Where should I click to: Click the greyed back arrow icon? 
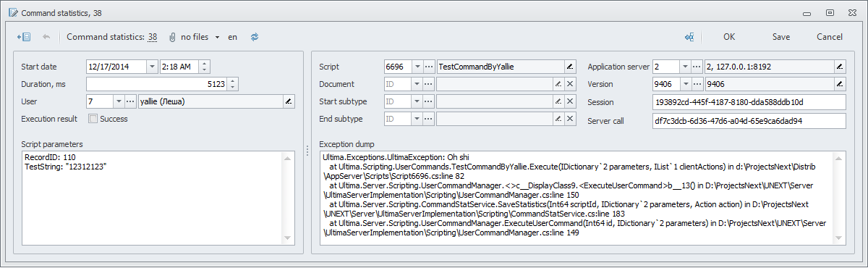click(46, 36)
